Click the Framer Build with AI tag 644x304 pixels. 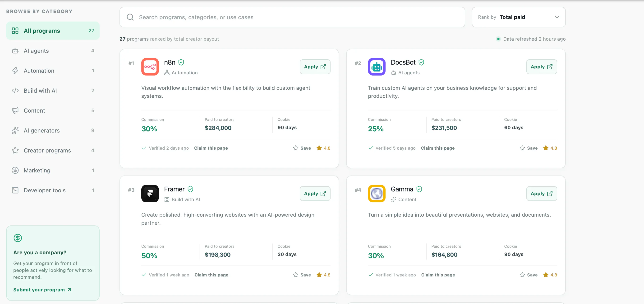coord(182,199)
